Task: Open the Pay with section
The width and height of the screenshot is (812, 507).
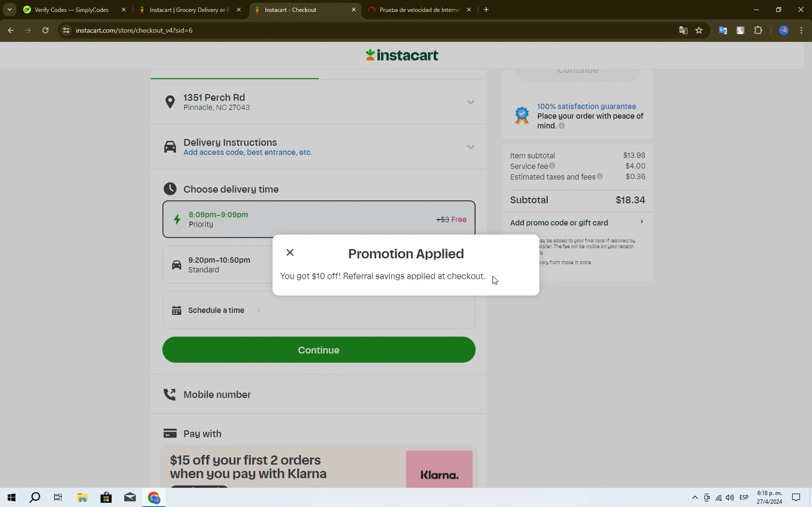Action: 319,433
